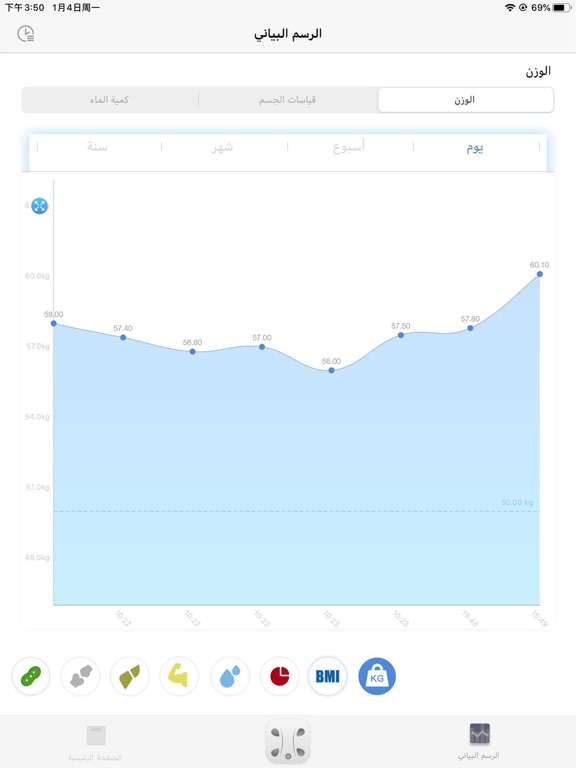The height and width of the screenshot is (768, 576).
Task: Select the green bean metric icon
Action: 30,676
